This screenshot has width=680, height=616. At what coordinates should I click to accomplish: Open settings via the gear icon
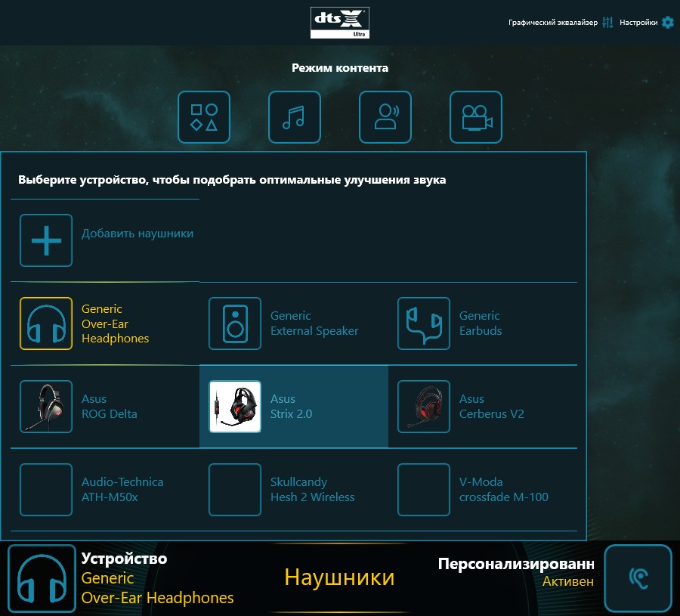pyautogui.click(x=668, y=23)
